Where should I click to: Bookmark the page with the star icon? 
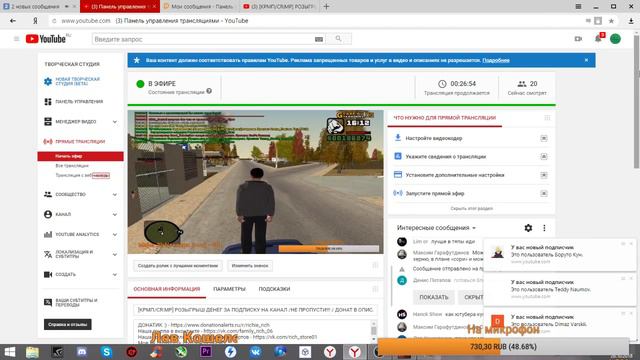[x=611, y=21]
